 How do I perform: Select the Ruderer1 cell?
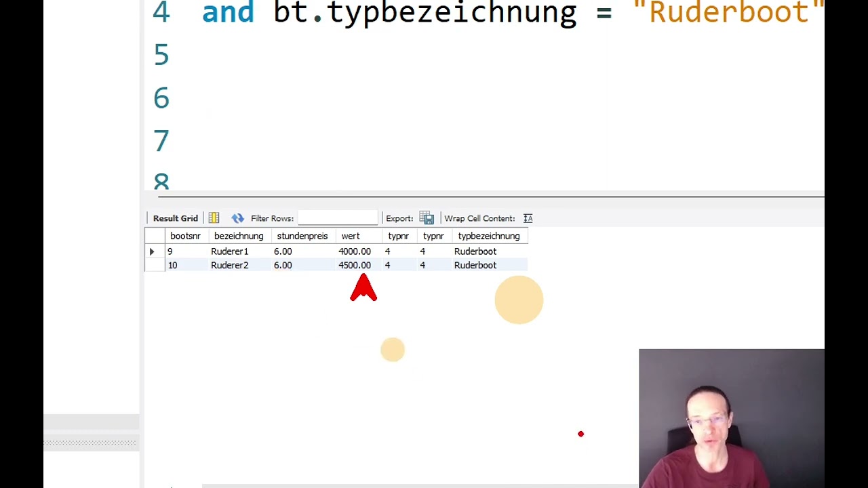(239, 251)
